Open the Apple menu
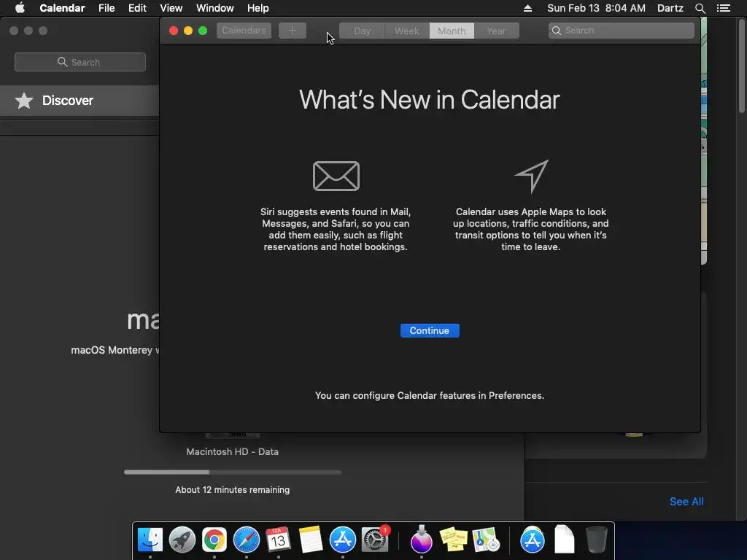Image resolution: width=747 pixels, height=560 pixels. pos(20,8)
